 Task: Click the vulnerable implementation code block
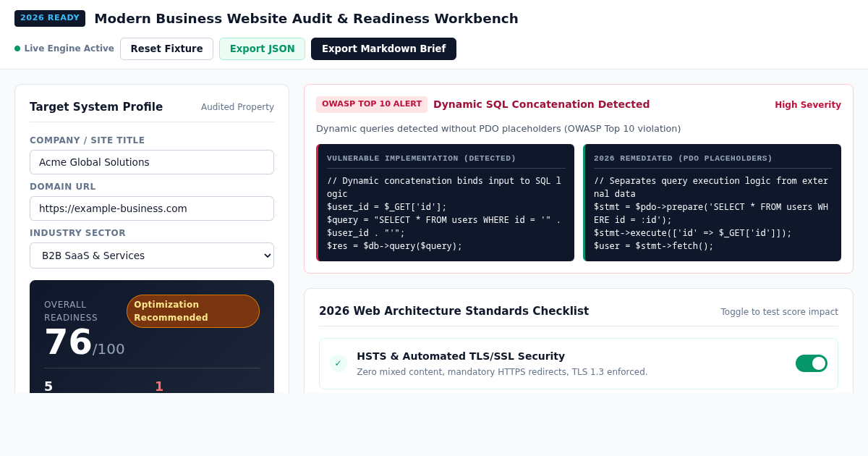click(446, 203)
